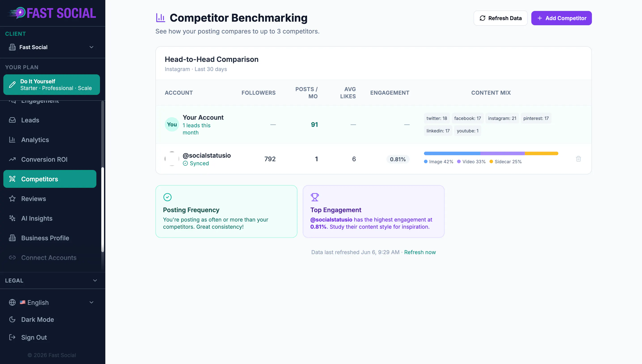Click the Competitors crossed-swords icon

click(x=12, y=179)
